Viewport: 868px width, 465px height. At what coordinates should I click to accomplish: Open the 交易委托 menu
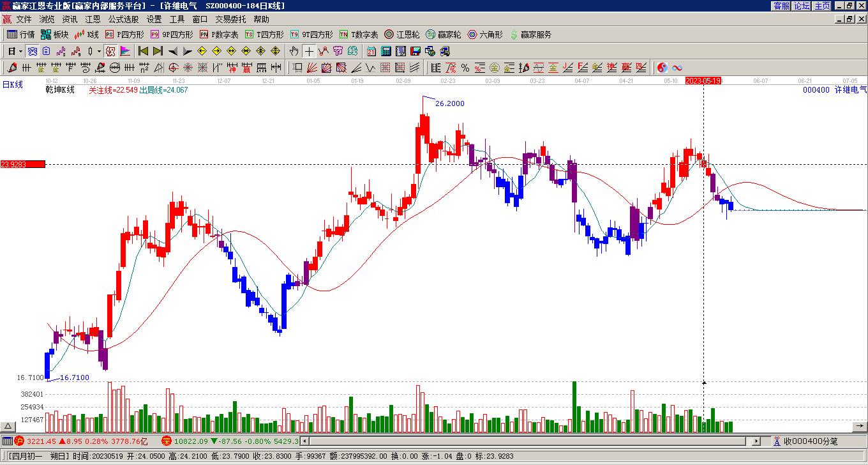tap(230, 20)
